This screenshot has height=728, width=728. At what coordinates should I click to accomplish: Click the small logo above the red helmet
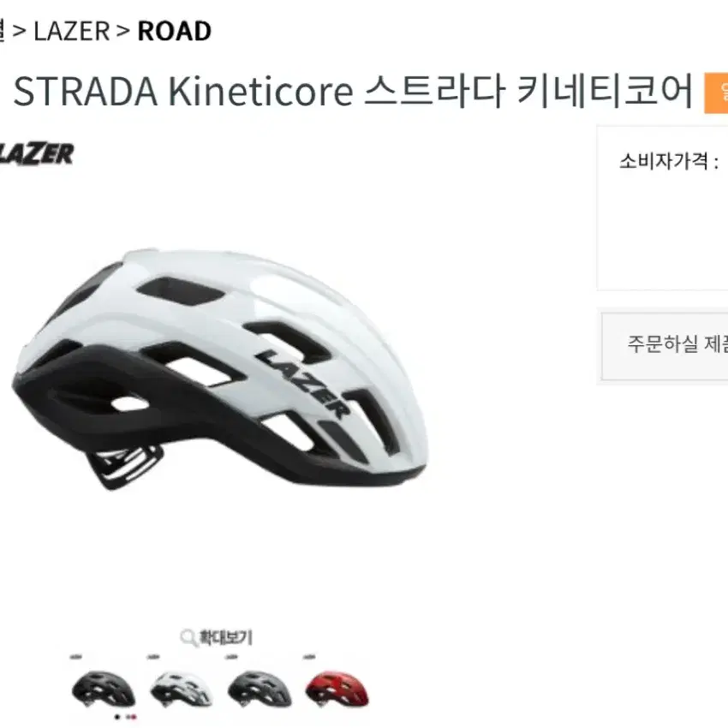click(309, 657)
